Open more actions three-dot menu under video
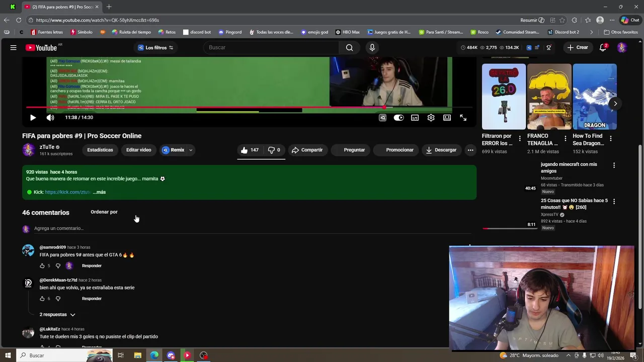This screenshot has height=362, width=644. coord(470,150)
